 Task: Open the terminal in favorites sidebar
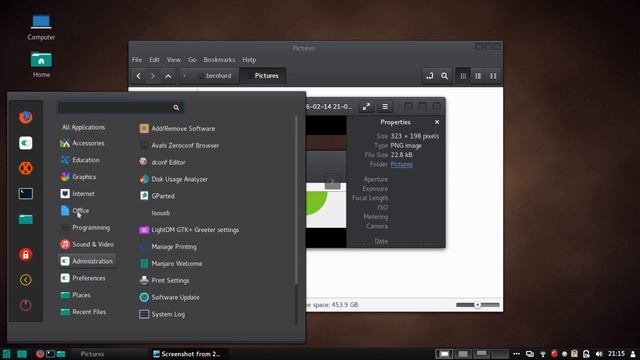(x=25, y=193)
